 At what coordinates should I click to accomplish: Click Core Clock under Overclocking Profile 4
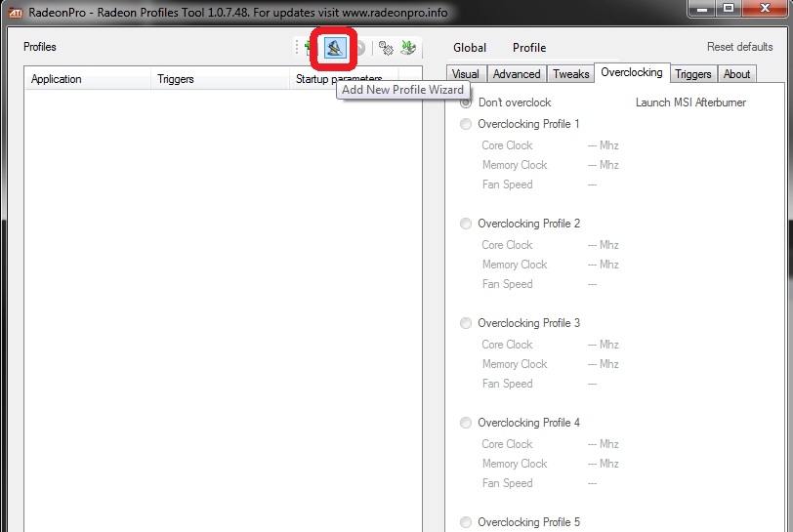pos(507,444)
